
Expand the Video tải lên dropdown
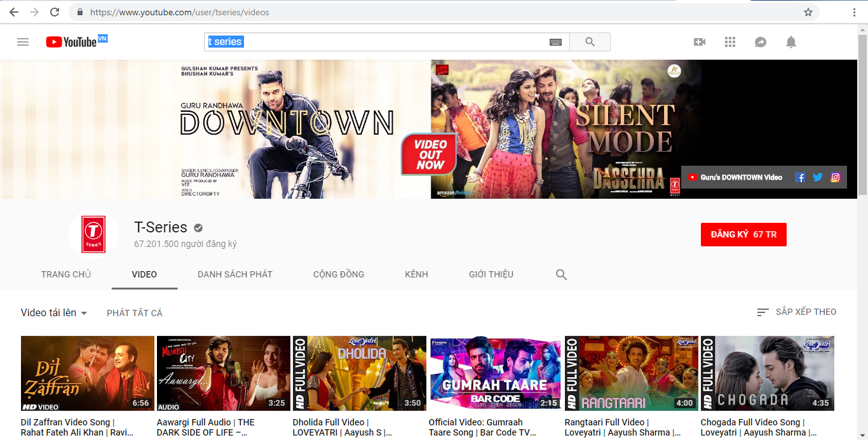pyautogui.click(x=54, y=312)
